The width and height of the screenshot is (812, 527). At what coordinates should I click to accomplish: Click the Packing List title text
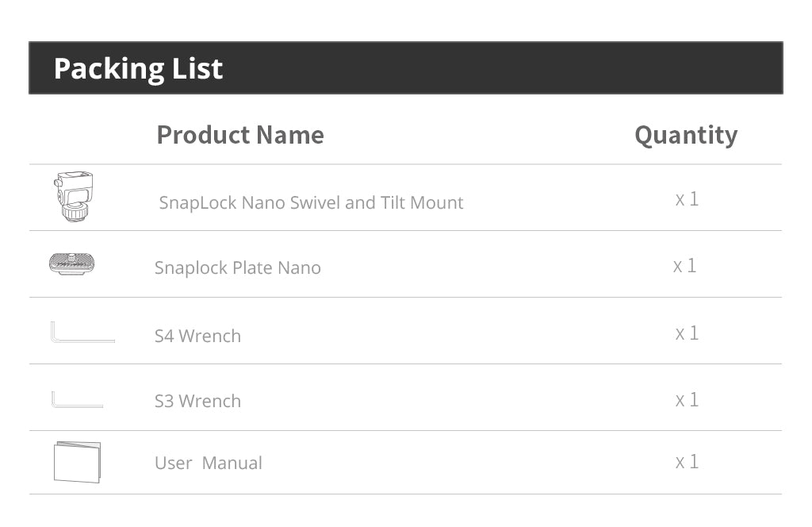pyautogui.click(x=138, y=69)
